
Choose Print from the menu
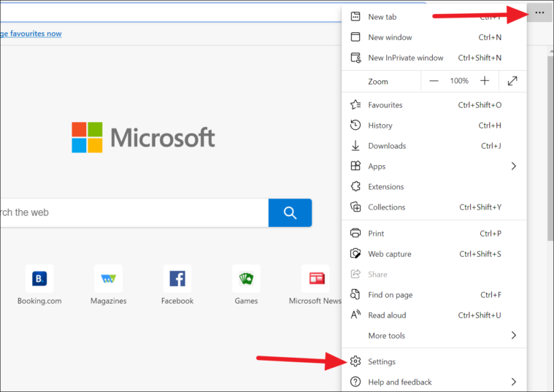pyautogui.click(x=434, y=233)
